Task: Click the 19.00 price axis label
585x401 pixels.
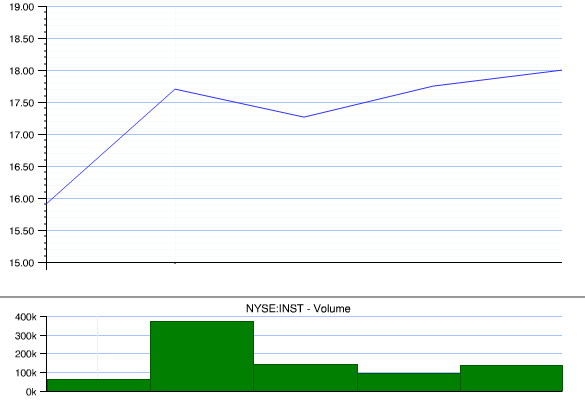Action: click(22, 7)
